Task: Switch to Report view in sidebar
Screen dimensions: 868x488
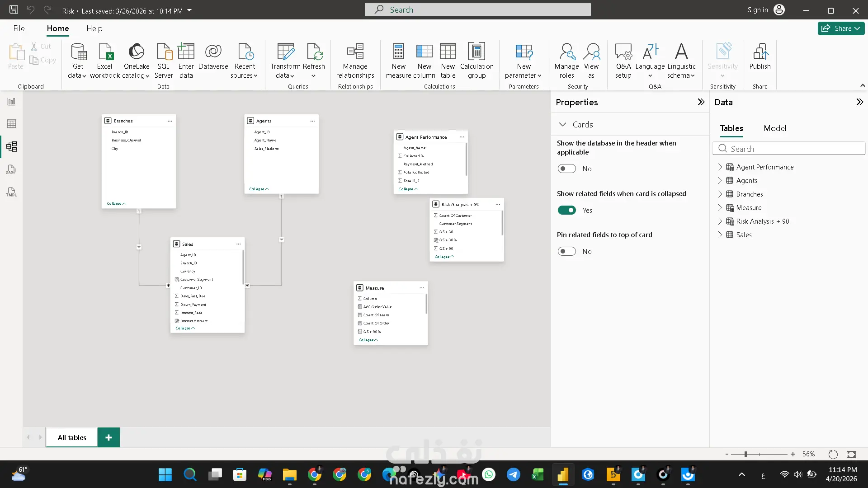Action: (x=11, y=102)
